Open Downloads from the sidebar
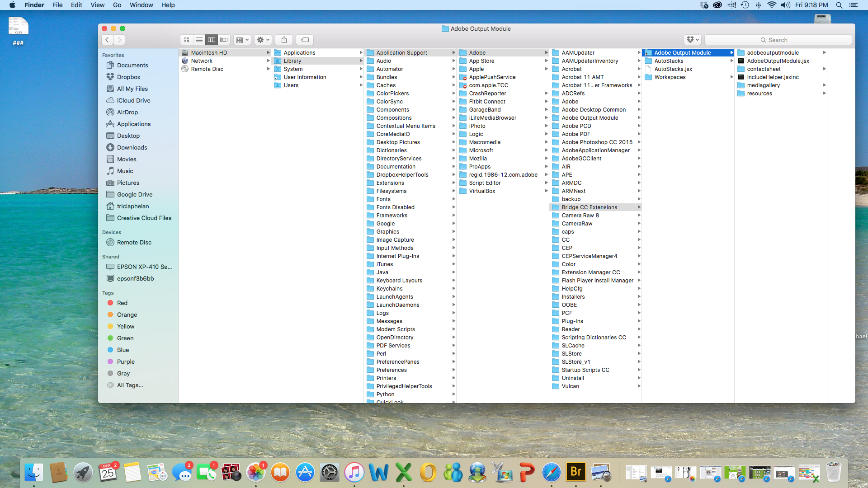 (132, 147)
